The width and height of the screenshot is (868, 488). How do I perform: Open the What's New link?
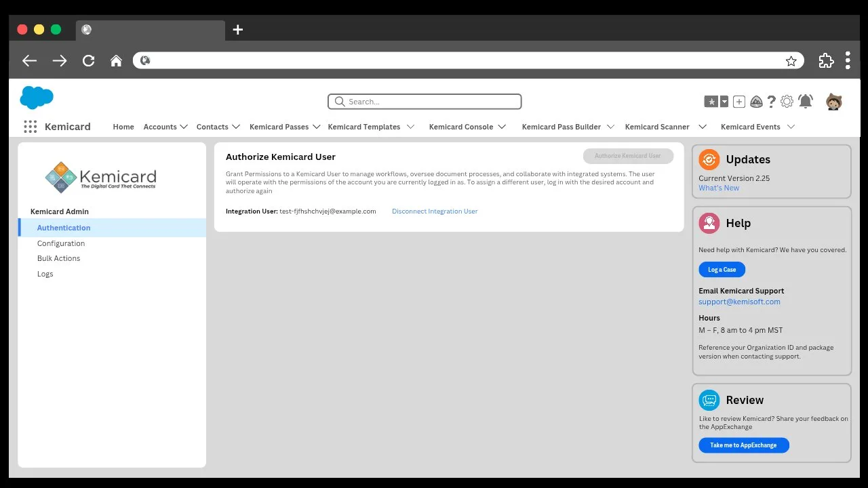click(719, 188)
